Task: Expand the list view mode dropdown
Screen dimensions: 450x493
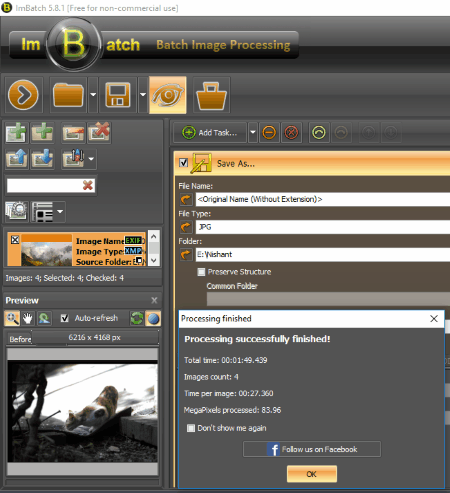Action: [x=60, y=211]
